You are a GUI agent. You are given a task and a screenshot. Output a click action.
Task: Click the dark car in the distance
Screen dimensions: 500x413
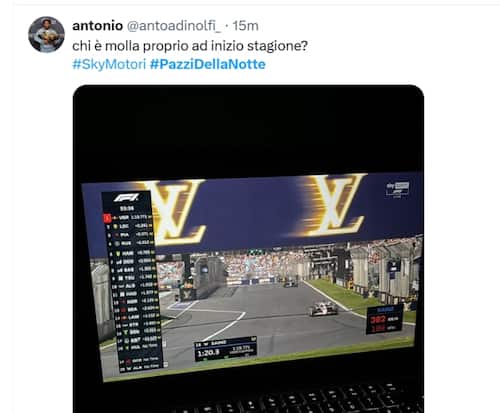point(291,284)
